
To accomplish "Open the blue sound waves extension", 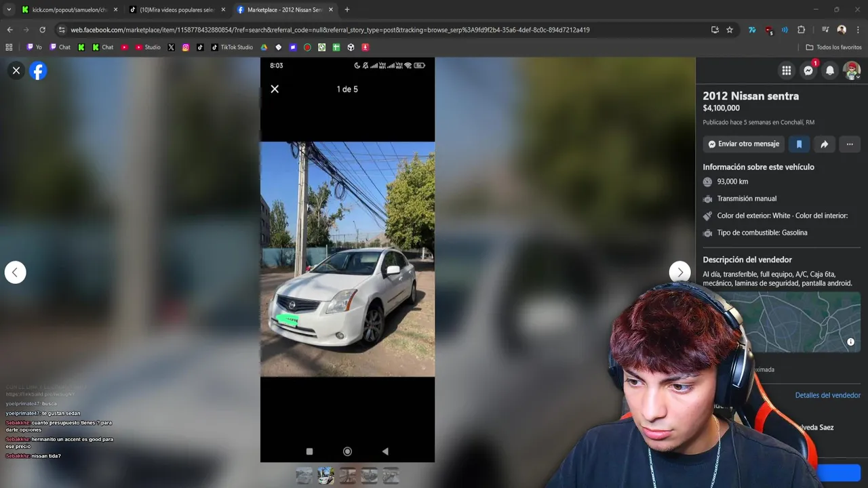I will tap(785, 30).
